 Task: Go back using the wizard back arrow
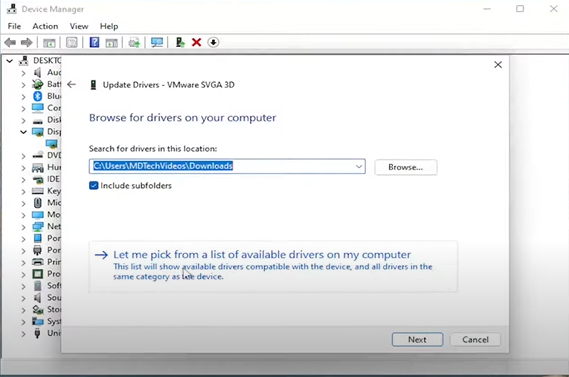[x=71, y=85]
